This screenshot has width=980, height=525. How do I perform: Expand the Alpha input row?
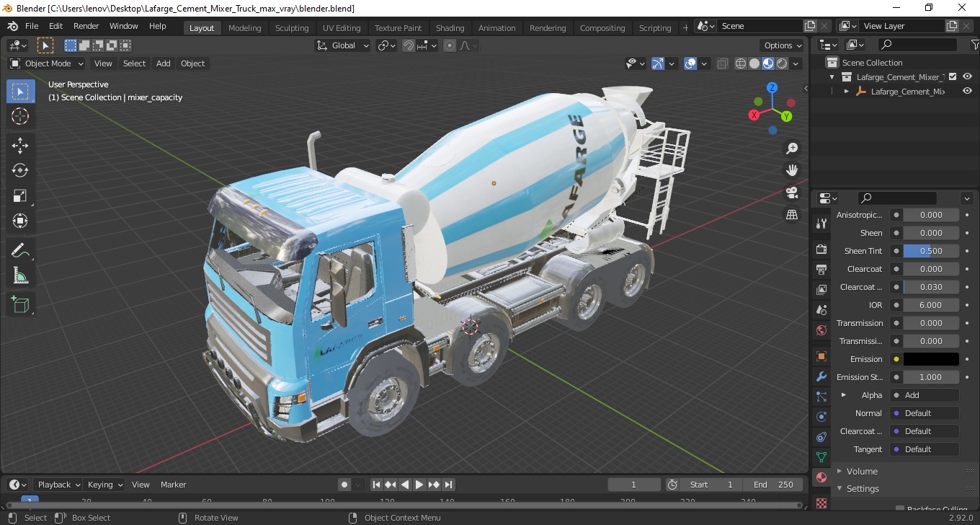point(844,395)
